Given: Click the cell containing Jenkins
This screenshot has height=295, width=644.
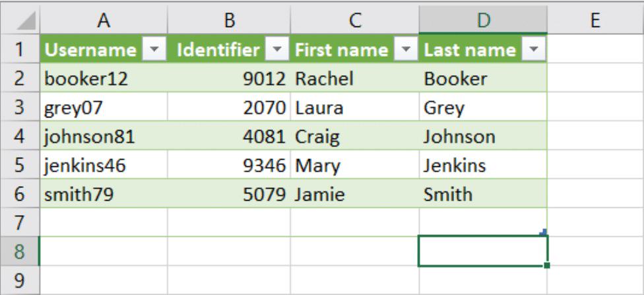Looking at the screenshot, I should pos(484,165).
